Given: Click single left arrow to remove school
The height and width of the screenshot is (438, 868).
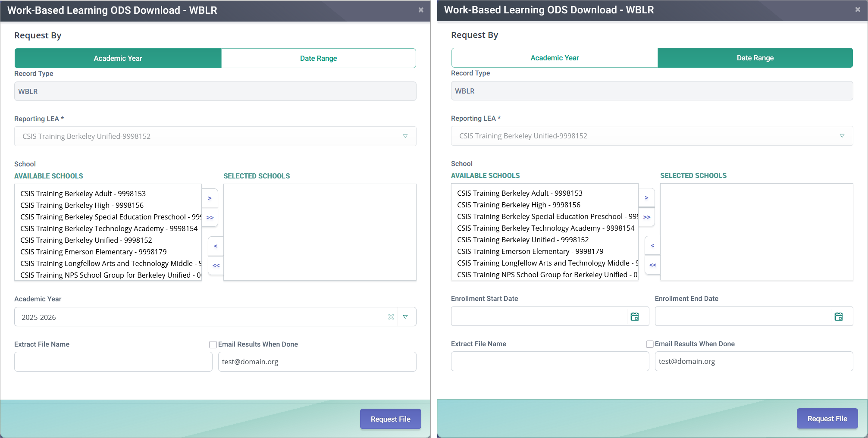Looking at the screenshot, I should point(216,246).
